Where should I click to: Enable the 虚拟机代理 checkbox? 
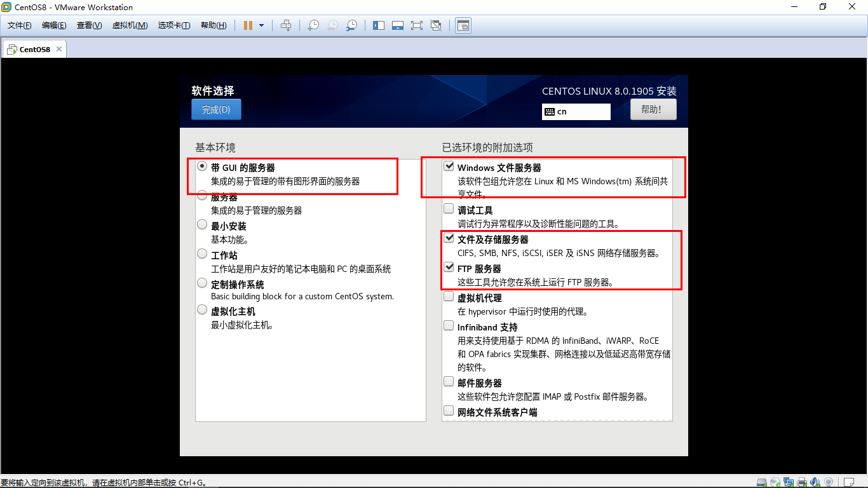click(x=449, y=297)
